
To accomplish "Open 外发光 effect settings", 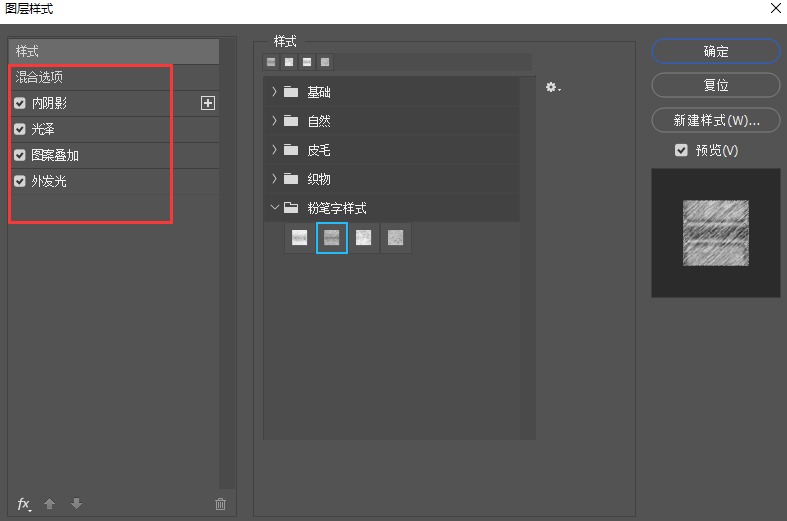I will coord(49,181).
